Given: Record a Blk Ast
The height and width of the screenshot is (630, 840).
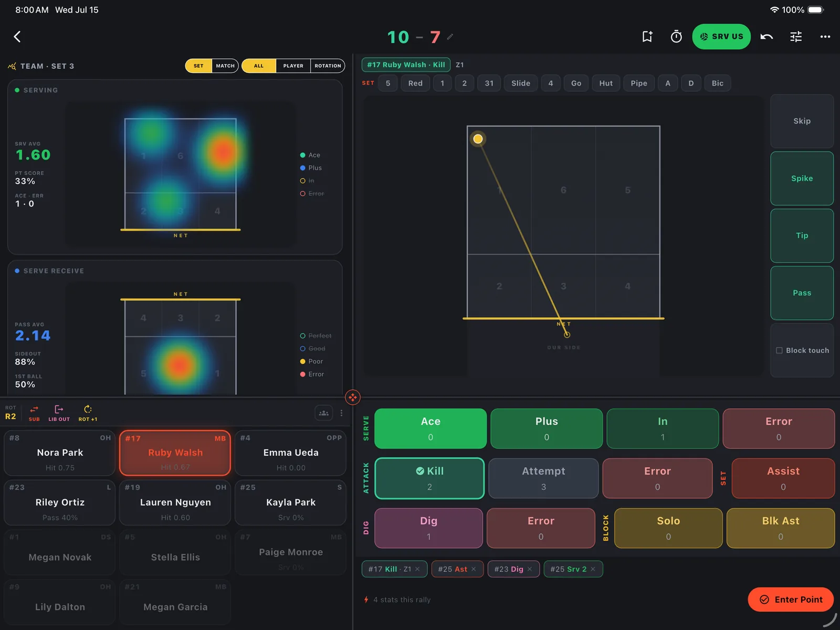Looking at the screenshot, I should [781, 528].
